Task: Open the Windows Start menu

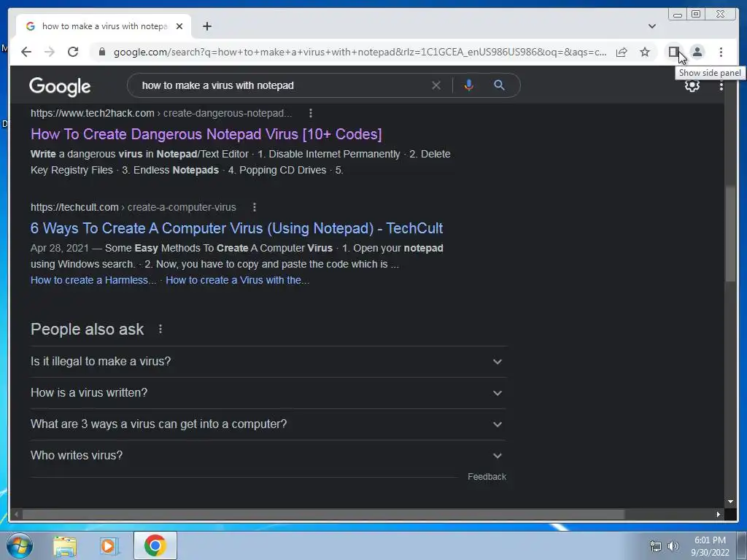Action: tap(19, 545)
